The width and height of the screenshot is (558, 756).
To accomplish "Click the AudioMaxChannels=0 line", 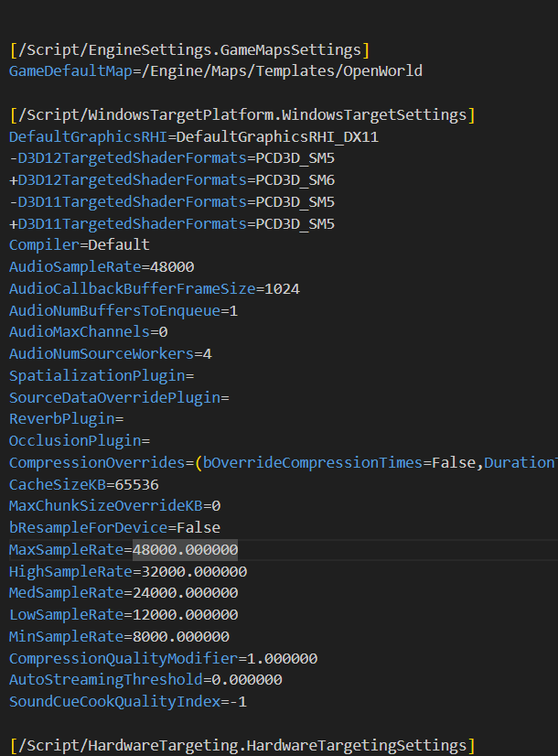I will click(89, 332).
